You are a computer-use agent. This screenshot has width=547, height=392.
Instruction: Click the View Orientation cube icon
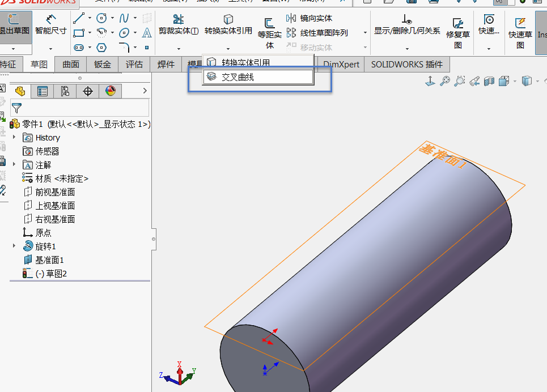coord(504,81)
